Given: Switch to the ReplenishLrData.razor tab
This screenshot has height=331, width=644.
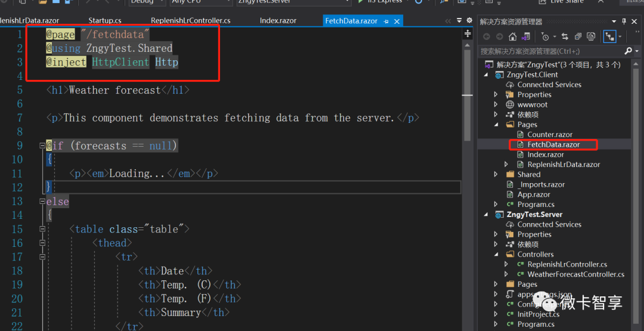Looking at the screenshot, I should point(29,20).
